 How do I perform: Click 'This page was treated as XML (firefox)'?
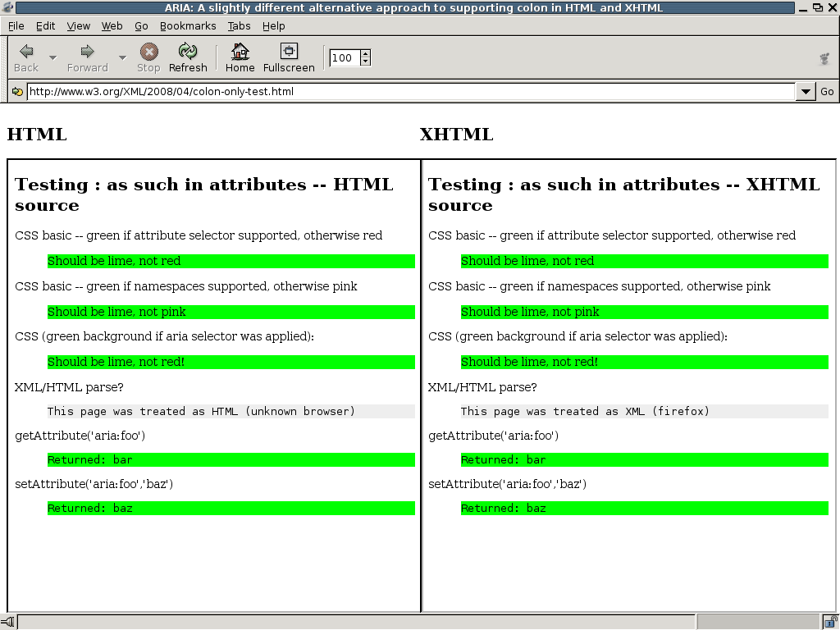585,412
